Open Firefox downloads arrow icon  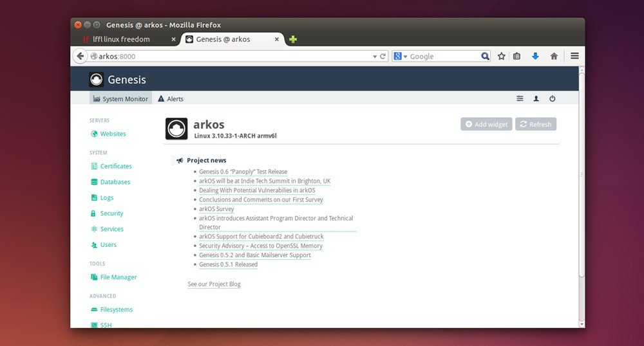(535, 57)
